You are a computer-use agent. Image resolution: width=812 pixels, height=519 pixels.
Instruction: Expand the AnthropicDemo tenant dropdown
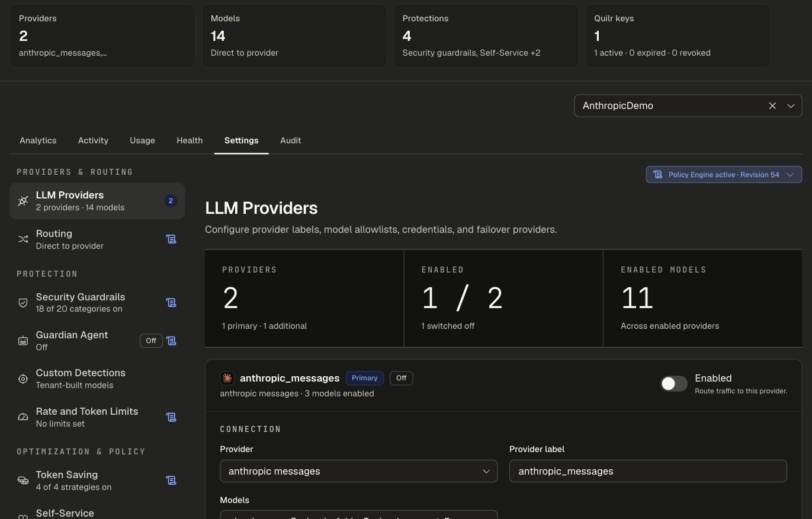click(x=791, y=105)
